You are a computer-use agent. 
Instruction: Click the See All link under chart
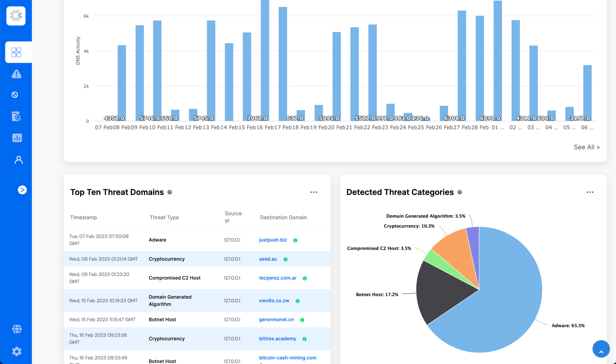(587, 147)
